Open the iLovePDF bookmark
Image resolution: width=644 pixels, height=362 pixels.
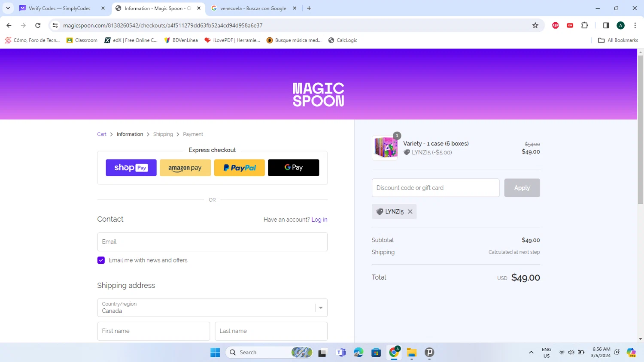pyautogui.click(x=232, y=40)
